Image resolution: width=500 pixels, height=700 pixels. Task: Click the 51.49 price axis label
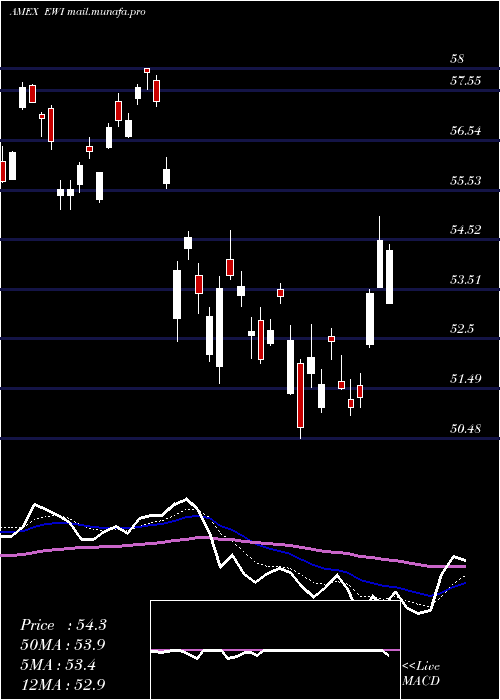(x=465, y=379)
